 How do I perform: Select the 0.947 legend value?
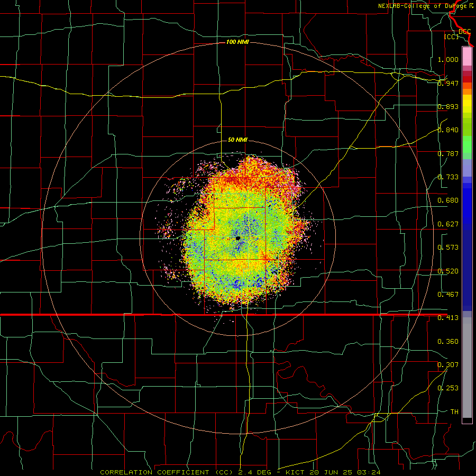[x=448, y=83]
